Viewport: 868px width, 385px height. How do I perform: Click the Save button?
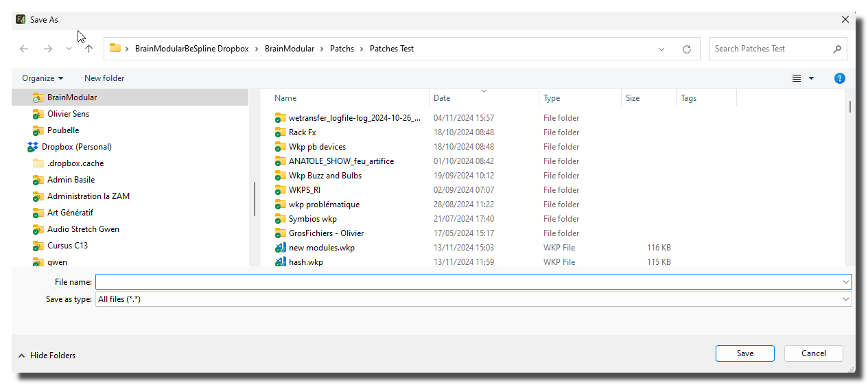tap(745, 353)
